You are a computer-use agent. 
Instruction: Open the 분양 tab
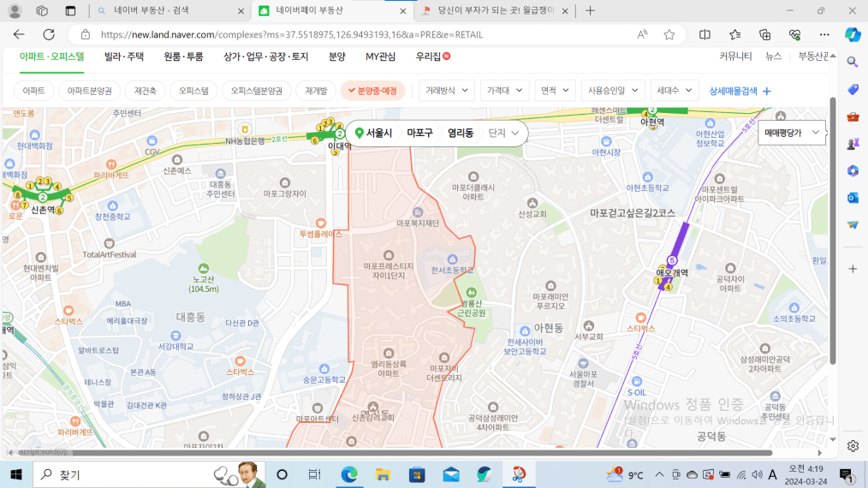pos(336,57)
